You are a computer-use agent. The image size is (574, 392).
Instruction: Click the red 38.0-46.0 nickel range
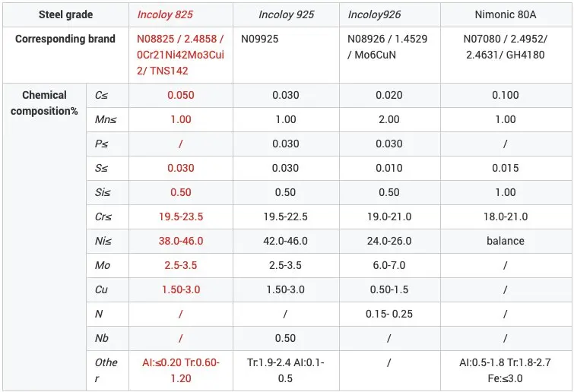(180, 241)
